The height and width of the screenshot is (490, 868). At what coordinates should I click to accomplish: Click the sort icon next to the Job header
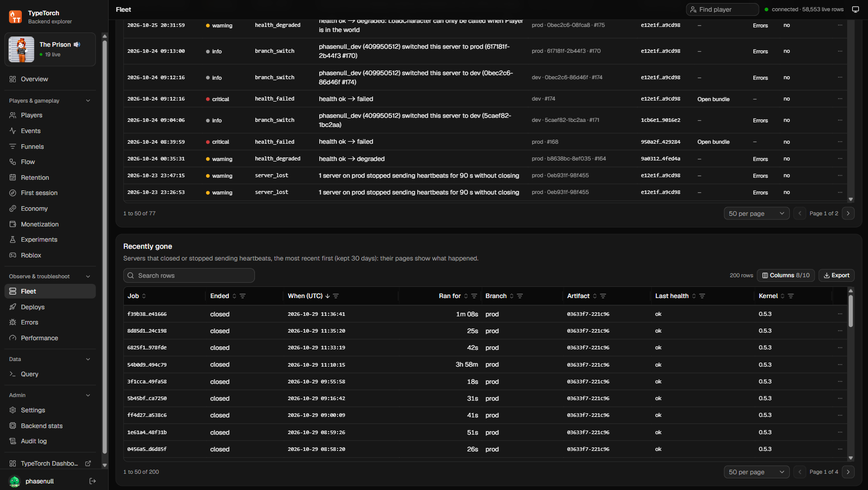click(x=144, y=296)
